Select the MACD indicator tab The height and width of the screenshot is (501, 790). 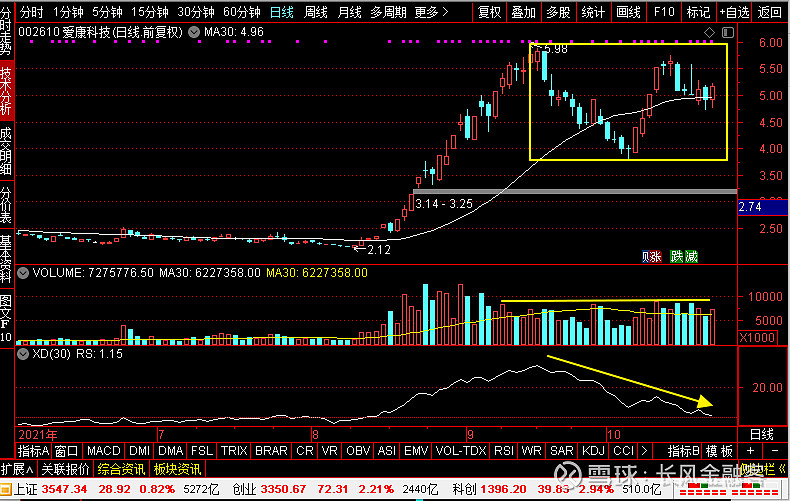pyautogui.click(x=102, y=451)
